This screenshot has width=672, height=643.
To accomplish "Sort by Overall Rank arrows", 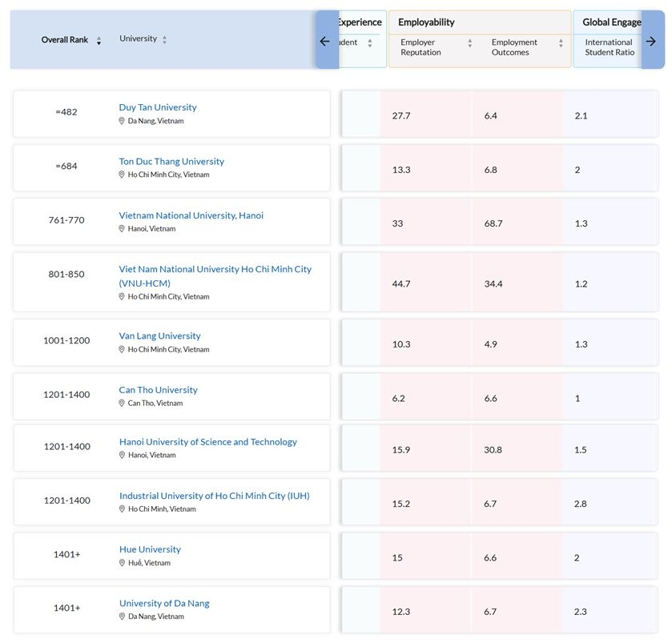I will (x=99, y=40).
